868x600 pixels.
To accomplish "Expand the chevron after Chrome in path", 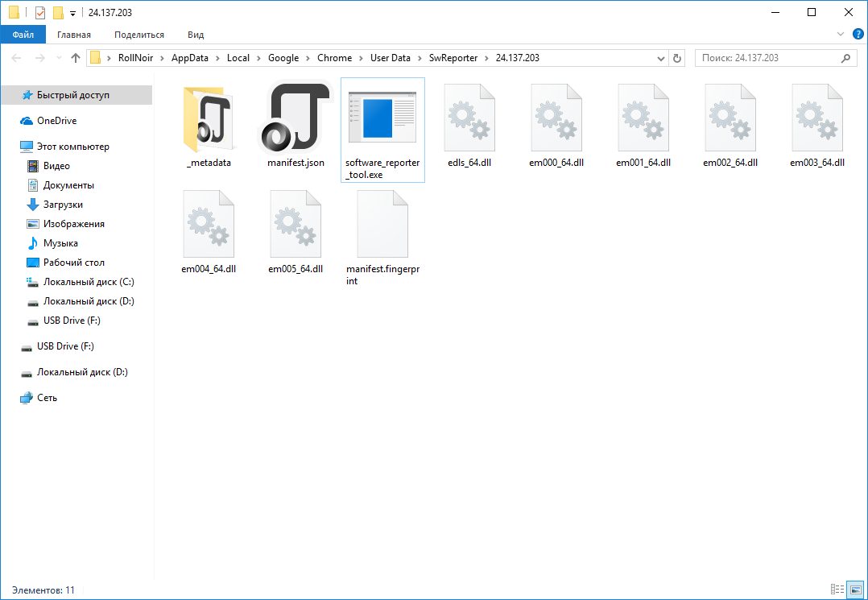I will (362, 58).
